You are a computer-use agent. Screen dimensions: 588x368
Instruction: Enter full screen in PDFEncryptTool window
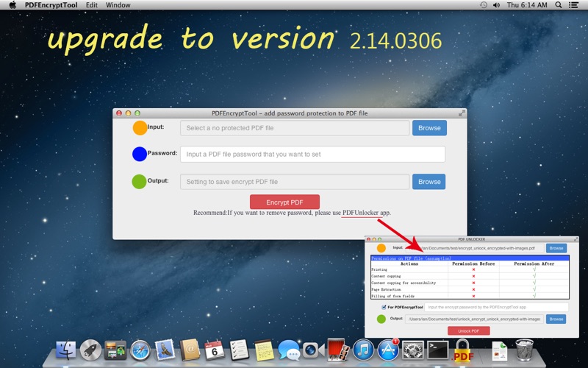coord(462,113)
